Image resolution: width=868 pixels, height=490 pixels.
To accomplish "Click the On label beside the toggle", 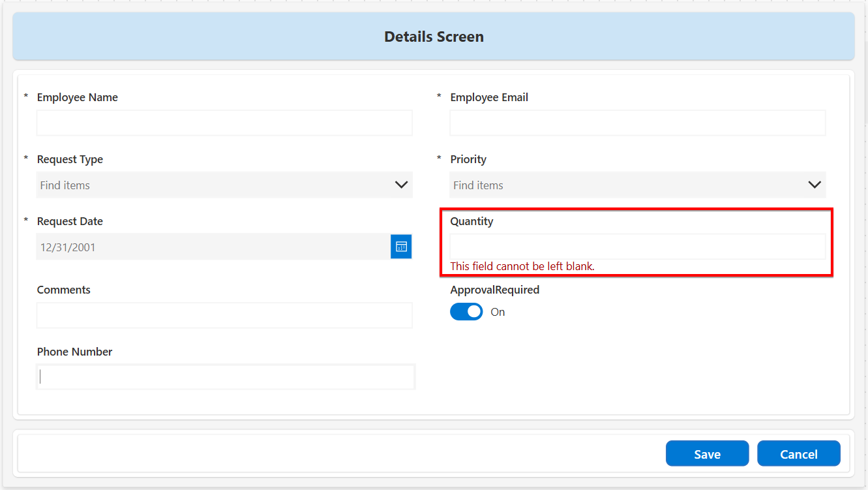I will pos(498,313).
